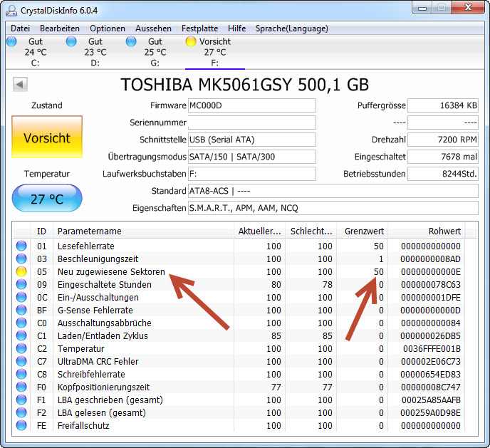Screen dimensions: 490x448
Task: Click the ID column header
Action: tap(41, 231)
